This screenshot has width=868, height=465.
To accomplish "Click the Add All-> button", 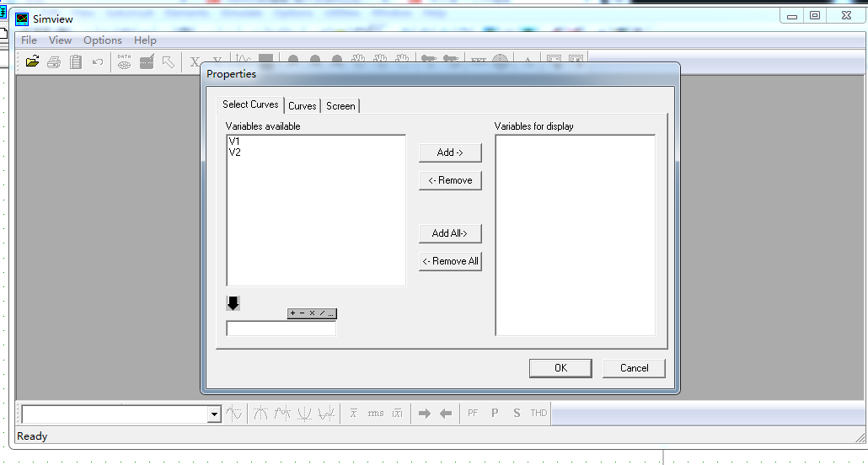I will (450, 233).
